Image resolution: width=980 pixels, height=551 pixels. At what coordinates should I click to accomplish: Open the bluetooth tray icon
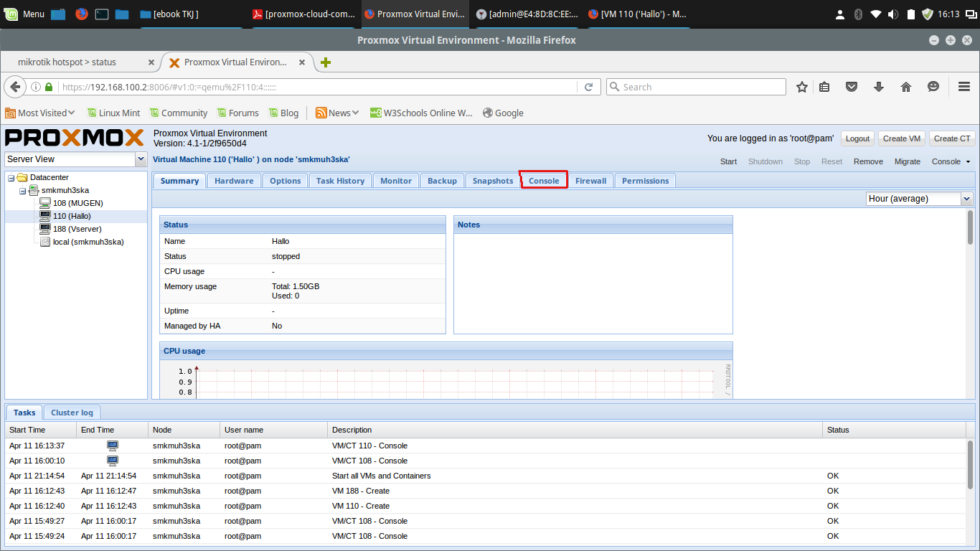point(858,14)
